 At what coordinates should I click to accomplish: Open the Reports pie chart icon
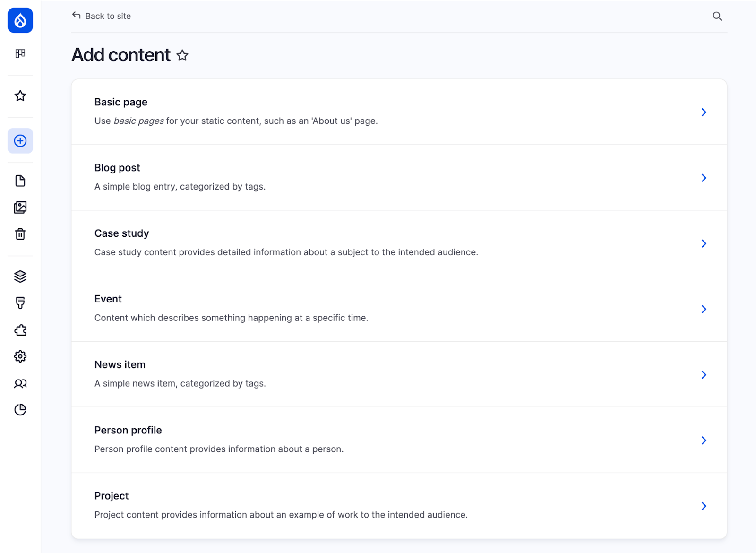(x=20, y=410)
